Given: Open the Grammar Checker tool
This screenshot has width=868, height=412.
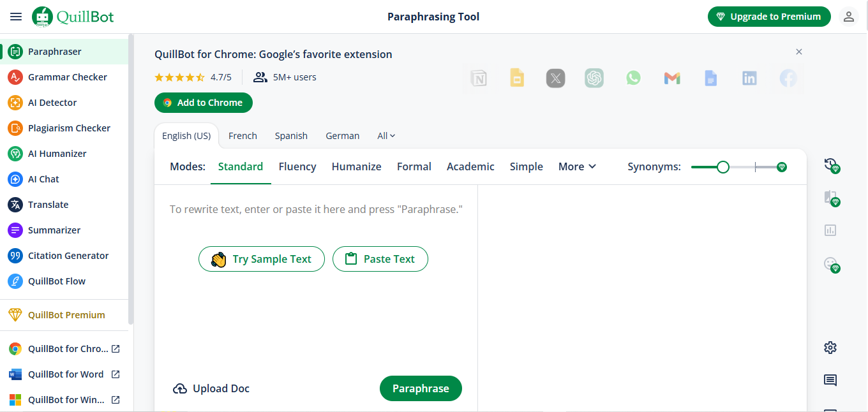Looking at the screenshot, I should [67, 77].
